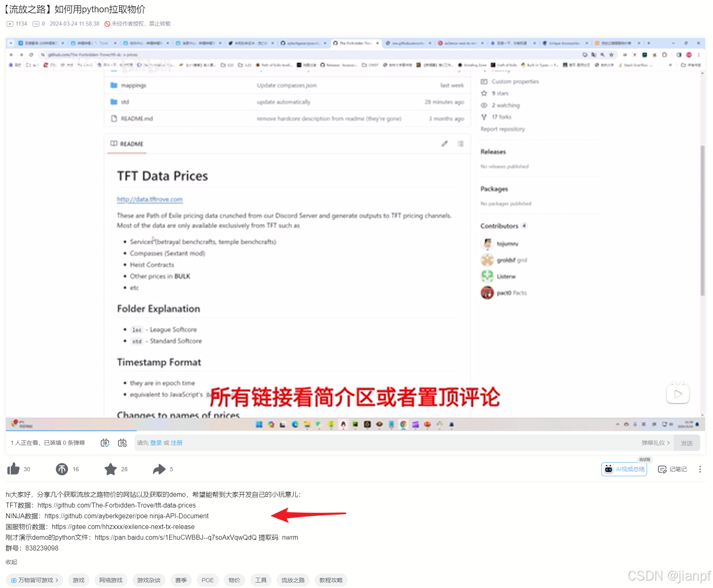
Task: Click the play button overlay on video
Action: 678,394
